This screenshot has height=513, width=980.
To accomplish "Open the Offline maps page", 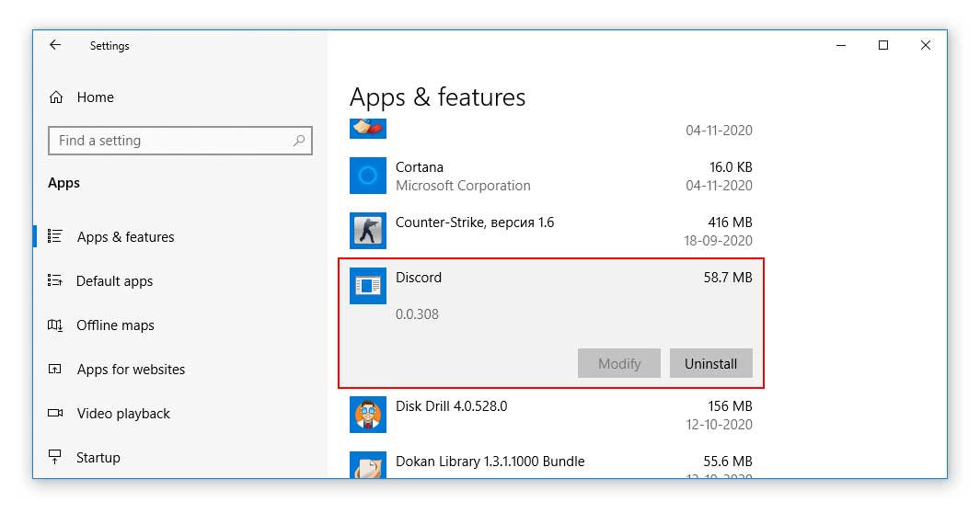I will (115, 325).
